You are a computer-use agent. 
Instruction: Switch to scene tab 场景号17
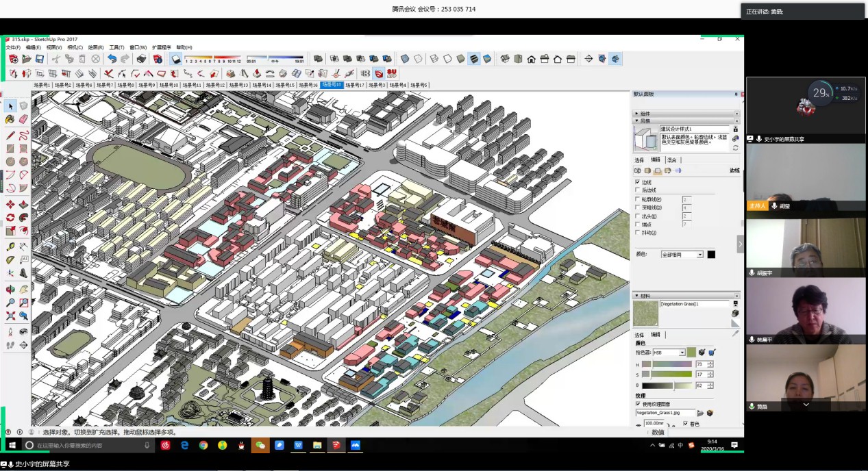click(354, 86)
